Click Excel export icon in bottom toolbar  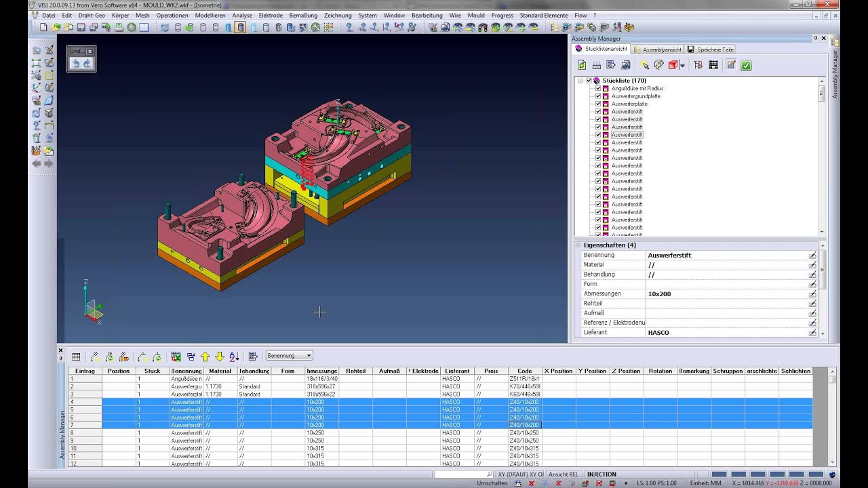coord(176,357)
